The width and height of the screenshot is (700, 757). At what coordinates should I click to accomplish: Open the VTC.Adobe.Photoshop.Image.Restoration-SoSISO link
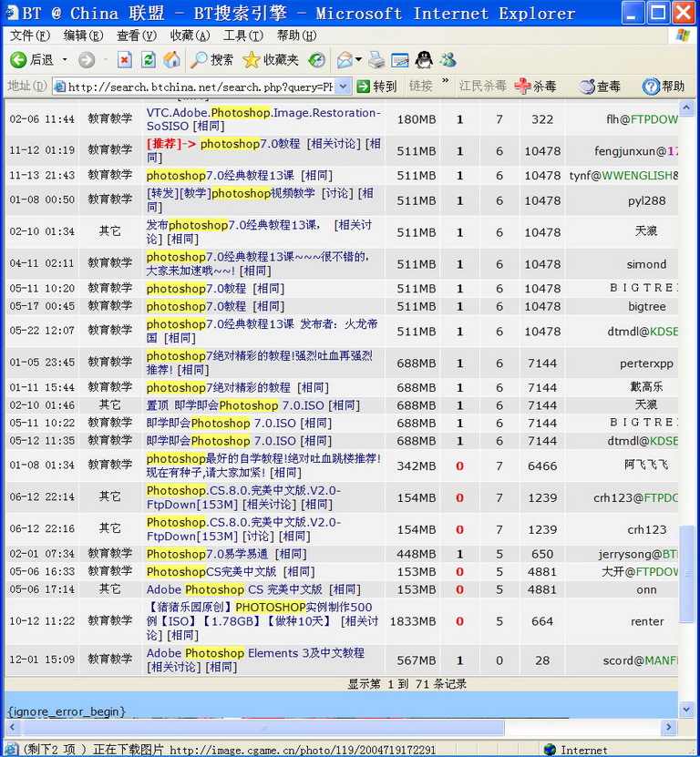click(263, 119)
